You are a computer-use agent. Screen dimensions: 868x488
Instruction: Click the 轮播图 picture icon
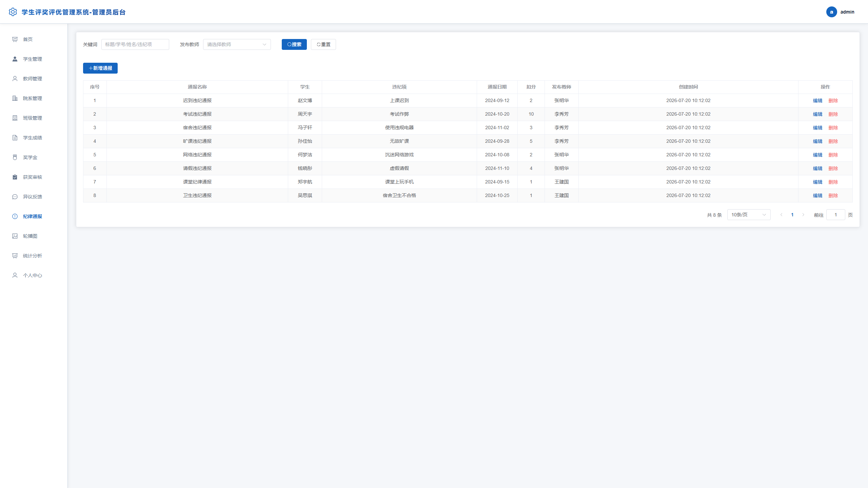[15, 236]
